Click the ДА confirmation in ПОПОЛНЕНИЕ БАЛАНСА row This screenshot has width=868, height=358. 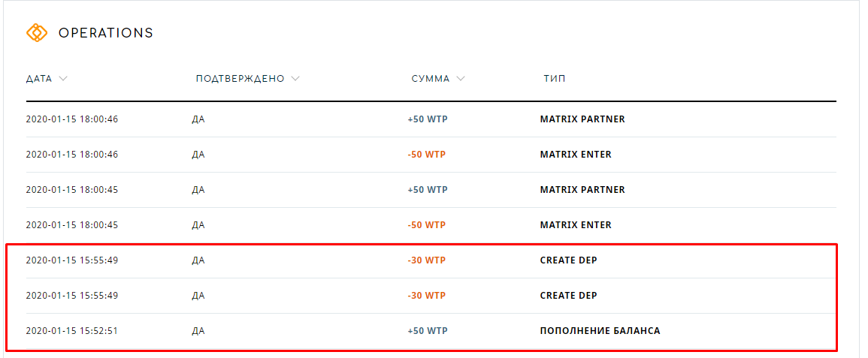(x=198, y=331)
